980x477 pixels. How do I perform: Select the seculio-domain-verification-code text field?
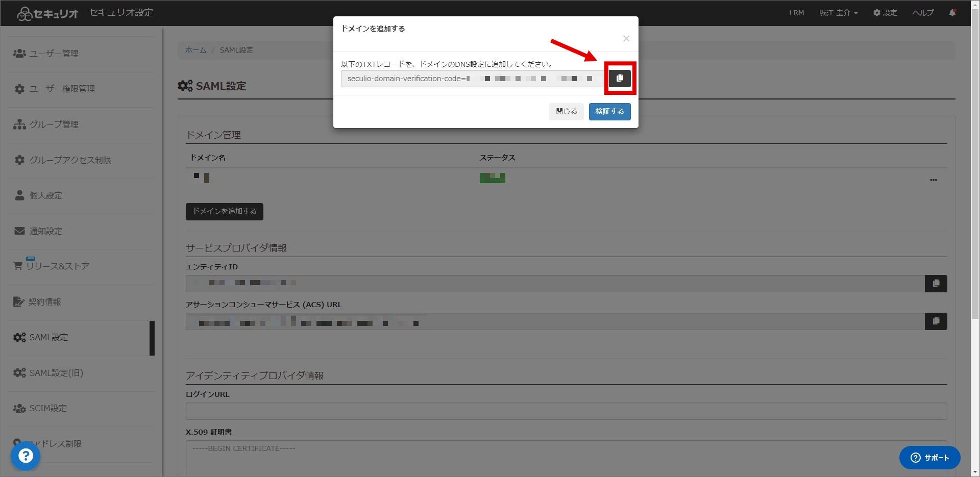tap(475, 79)
